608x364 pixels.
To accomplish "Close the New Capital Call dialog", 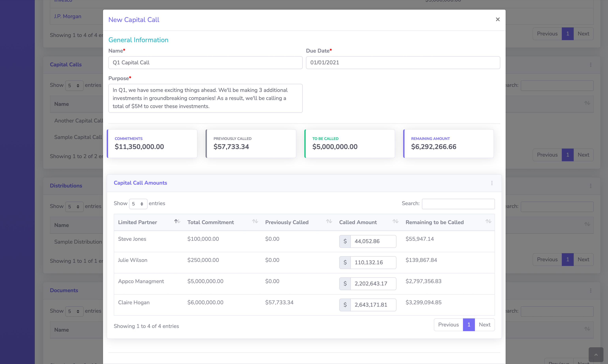I will tap(497, 19).
